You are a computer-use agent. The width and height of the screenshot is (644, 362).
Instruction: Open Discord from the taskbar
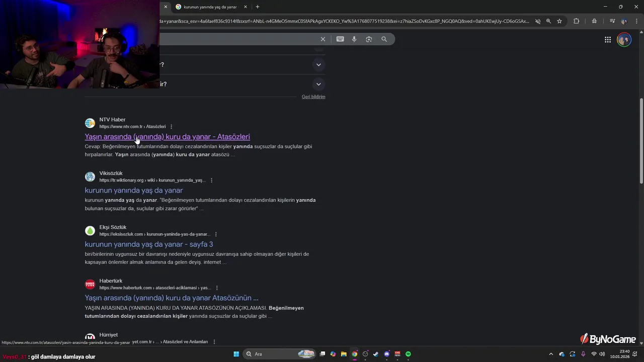click(x=387, y=354)
